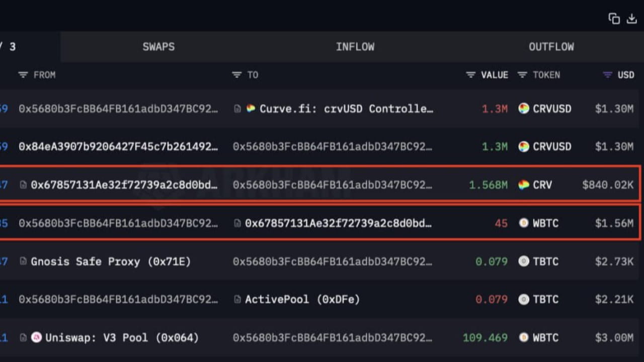This screenshot has width=644, height=362.
Task: Open 0x67857131Ae32f72739a2c8d0bd sender address in CRV row
Action: point(124,185)
